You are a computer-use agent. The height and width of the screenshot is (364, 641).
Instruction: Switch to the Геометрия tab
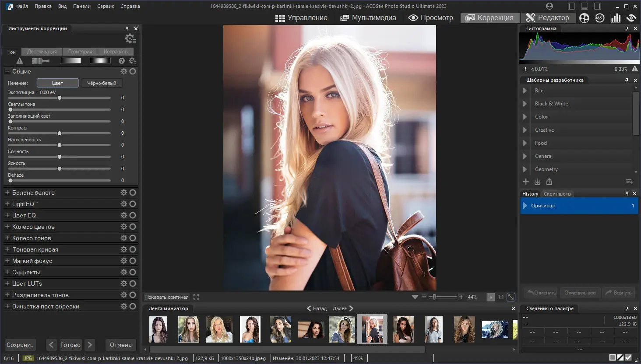80,52
